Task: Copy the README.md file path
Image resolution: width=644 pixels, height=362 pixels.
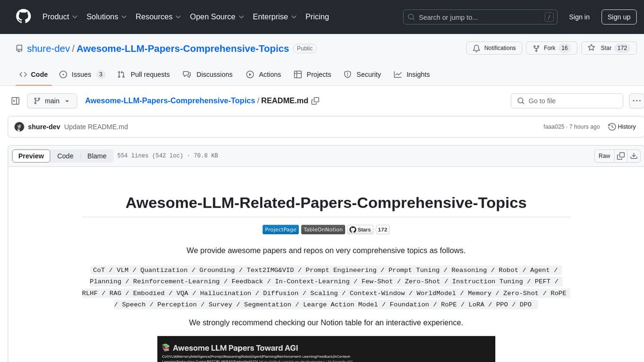Action: pos(315,100)
